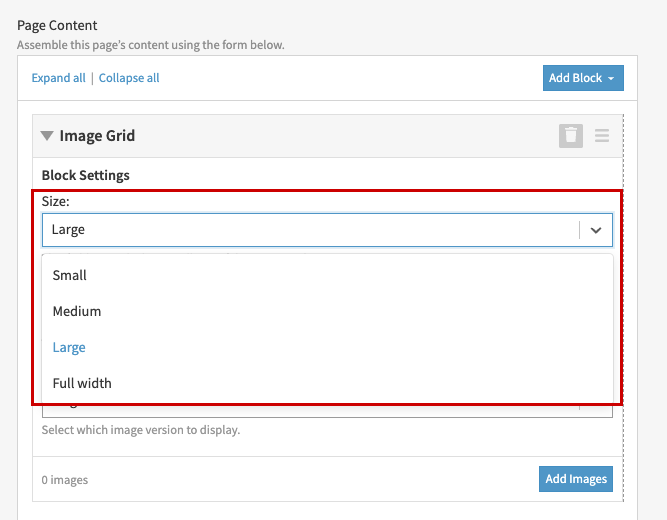Viewport: 667px width, 520px height.
Task: Click the Block Settings heading
Action: [x=86, y=175]
